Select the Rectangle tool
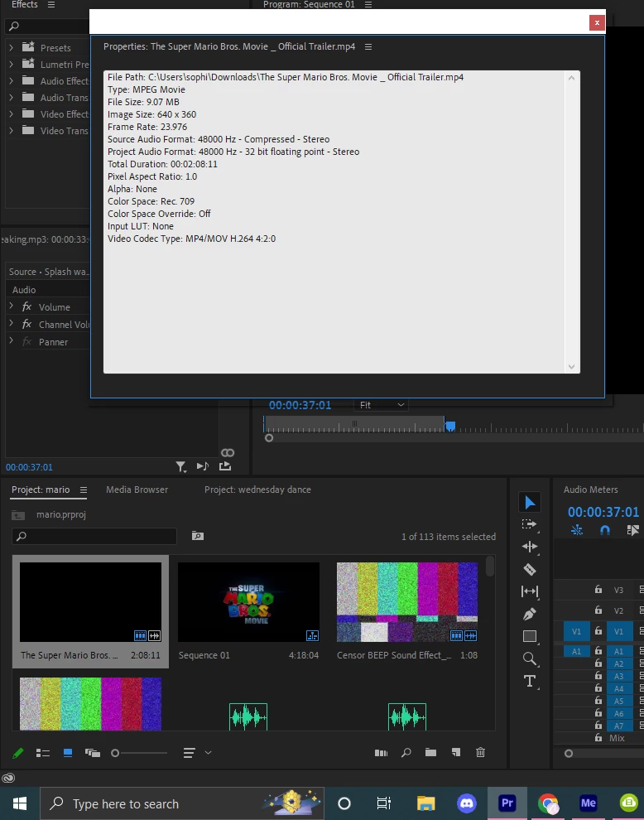Image resolution: width=644 pixels, height=820 pixels. pos(530,636)
